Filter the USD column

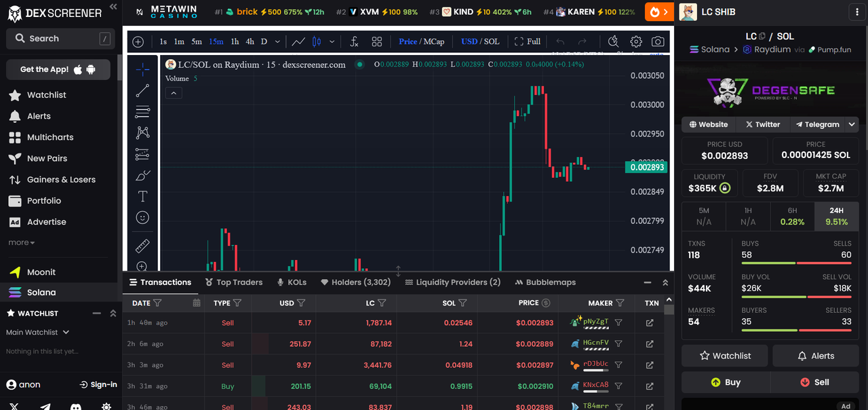click(301, 303)
